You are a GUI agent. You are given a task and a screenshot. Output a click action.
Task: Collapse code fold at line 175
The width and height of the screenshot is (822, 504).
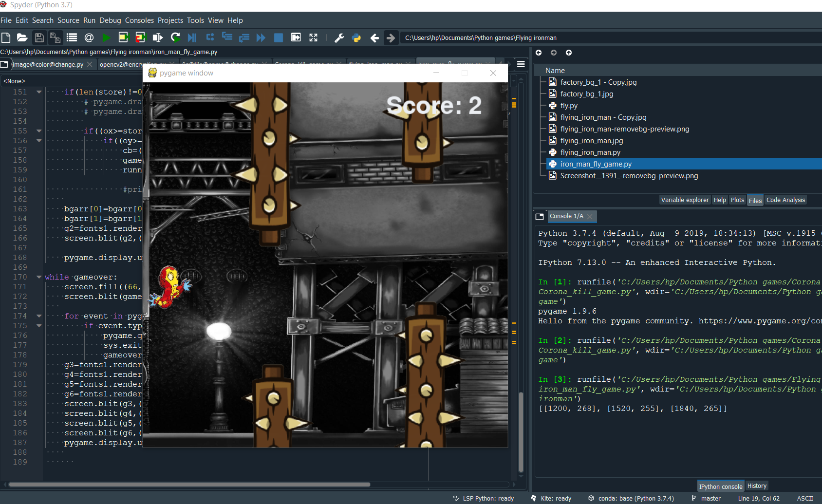39,325
